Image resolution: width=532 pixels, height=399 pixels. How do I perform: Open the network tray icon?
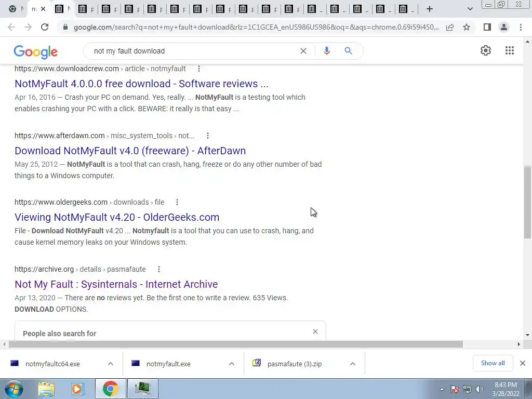[x=467, y=389]
